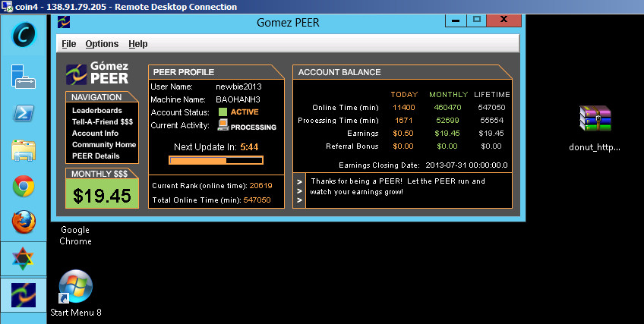Click lifetime processing time 55654

491,120
